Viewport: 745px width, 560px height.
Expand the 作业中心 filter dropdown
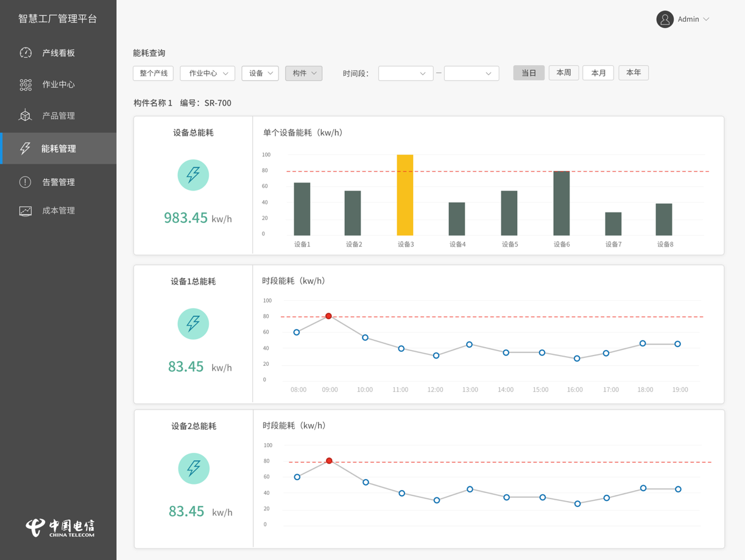click(x=208, y=74)
